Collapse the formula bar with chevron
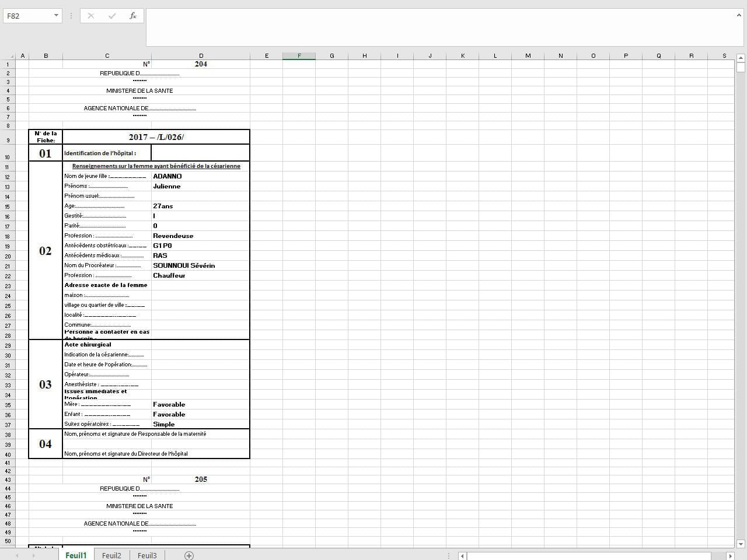This screenshot has height=560, width=747. coord(739,15)
